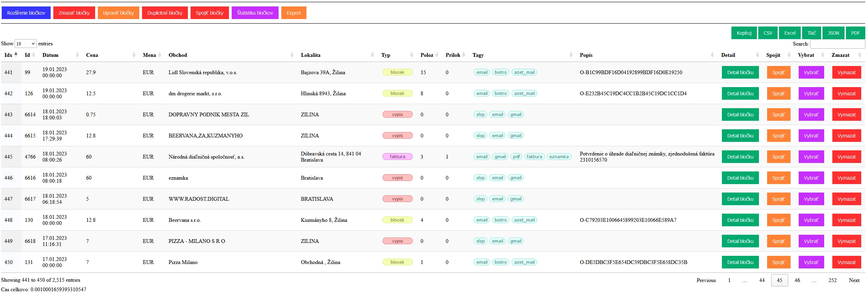Sort the table by Cena column

click(92, 55)
